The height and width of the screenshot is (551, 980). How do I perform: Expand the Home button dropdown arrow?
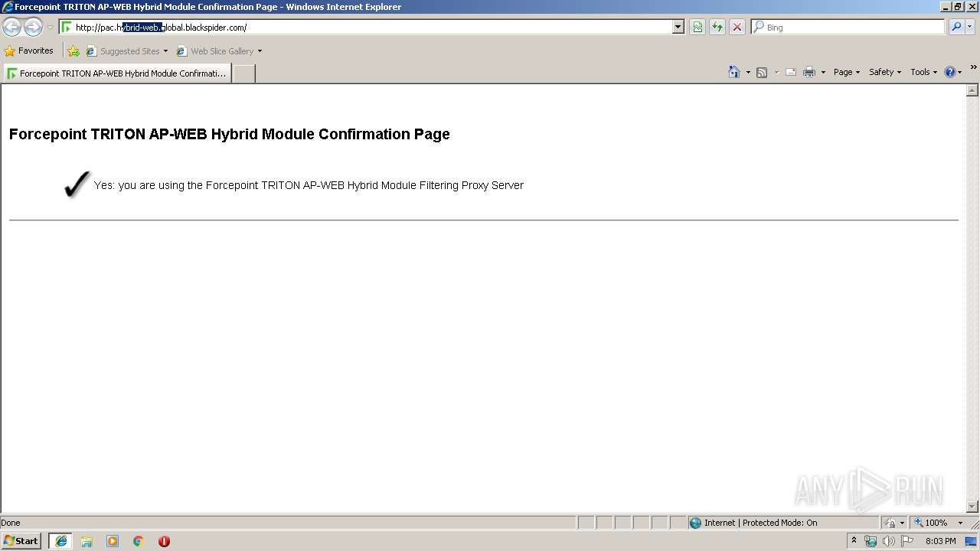748,72
